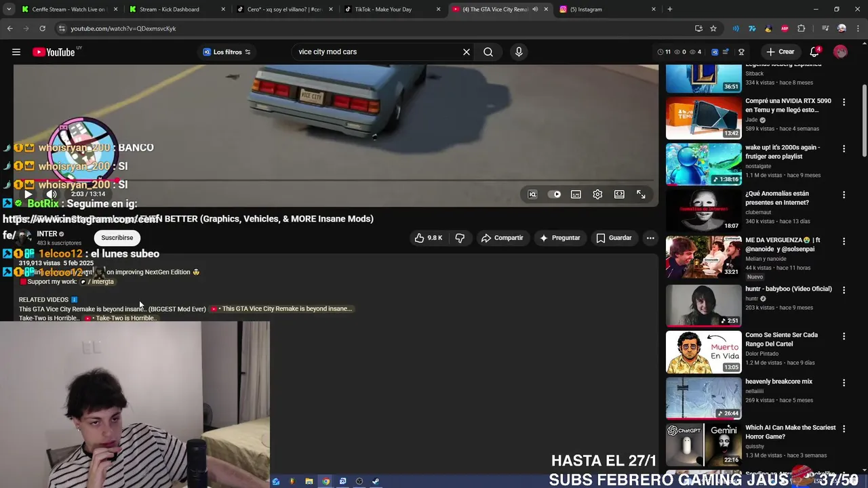The image size is (868, 488).
Task: Share the video via Compartir
Action: coord(502,238)
